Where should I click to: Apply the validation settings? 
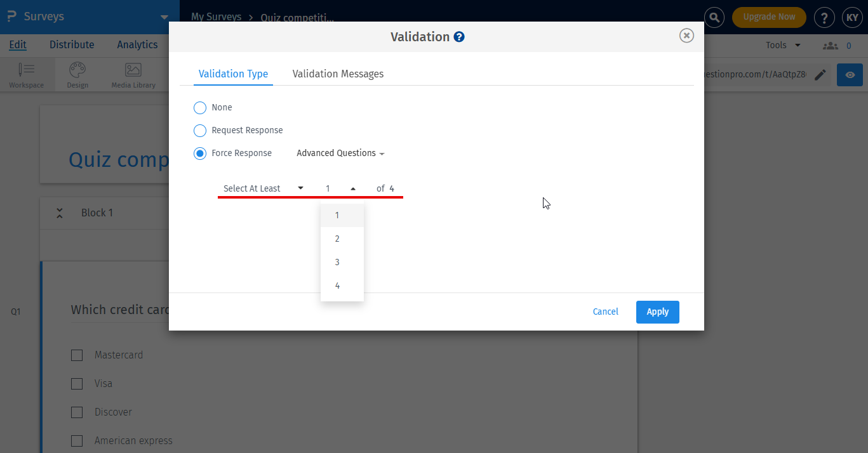(657, 312)
